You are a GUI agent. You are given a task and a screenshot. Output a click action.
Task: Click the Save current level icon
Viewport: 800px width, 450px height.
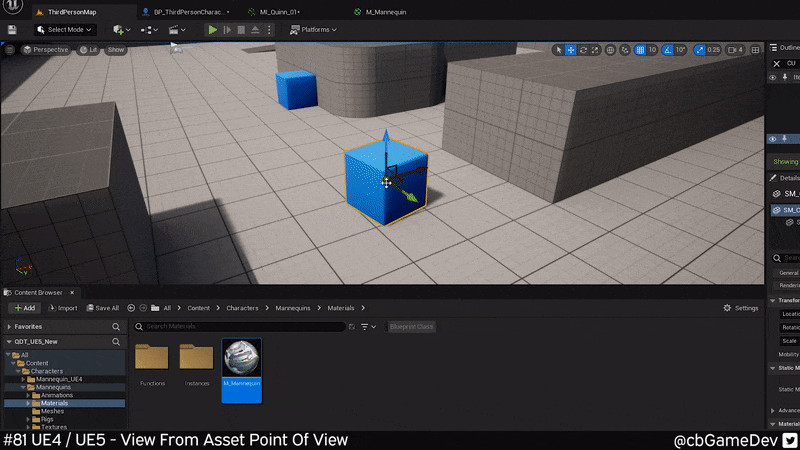point(12,30)
